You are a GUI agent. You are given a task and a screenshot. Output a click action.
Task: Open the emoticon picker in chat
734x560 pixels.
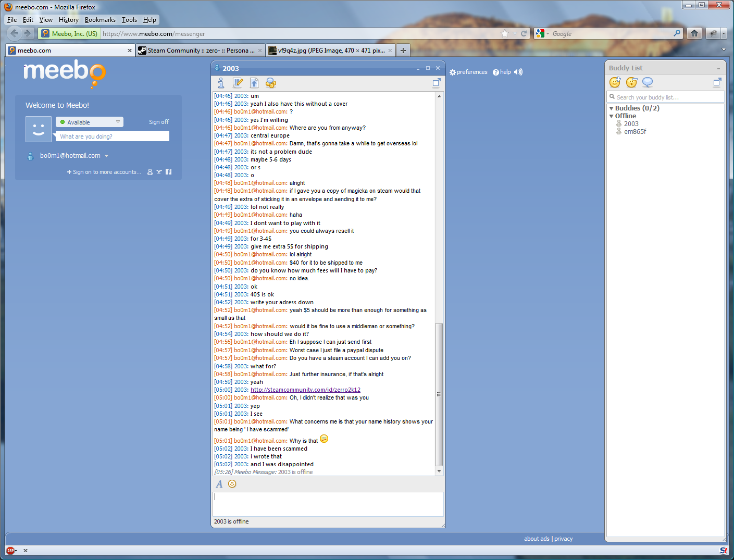click(232, 484)
